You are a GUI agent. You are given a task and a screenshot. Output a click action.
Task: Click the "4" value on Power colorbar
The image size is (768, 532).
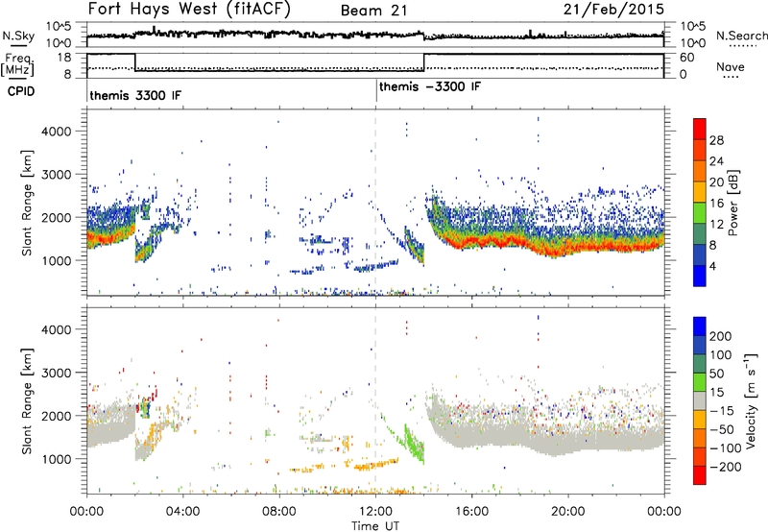tap(712, 266)
